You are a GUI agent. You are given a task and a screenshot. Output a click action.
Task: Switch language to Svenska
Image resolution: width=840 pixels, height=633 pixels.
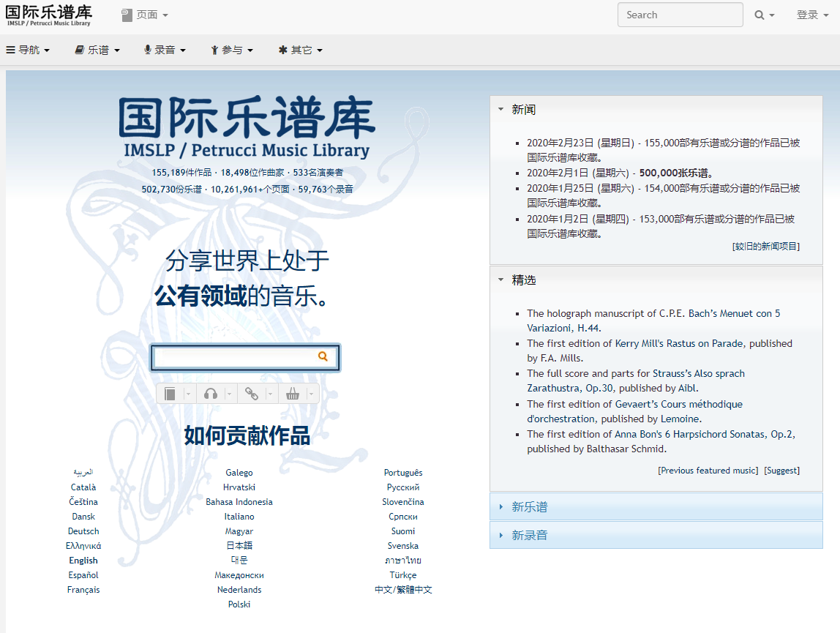click(x=403, y=546)
